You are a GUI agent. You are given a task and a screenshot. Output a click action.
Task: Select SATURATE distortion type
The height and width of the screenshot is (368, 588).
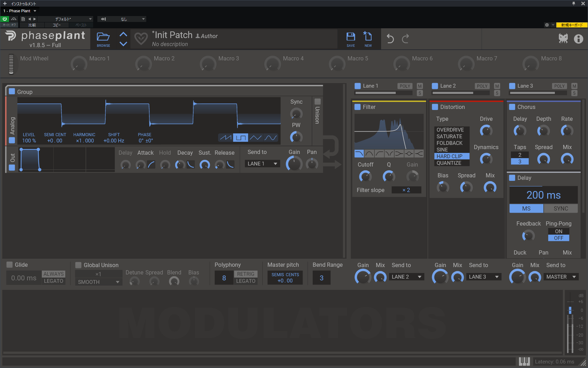(x=452, y=136)
